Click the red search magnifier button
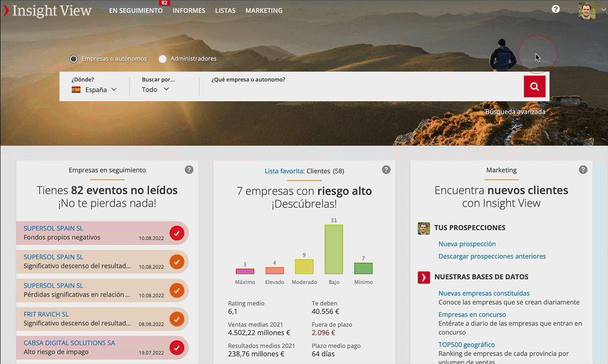608x364 pixels. (534, 86)
